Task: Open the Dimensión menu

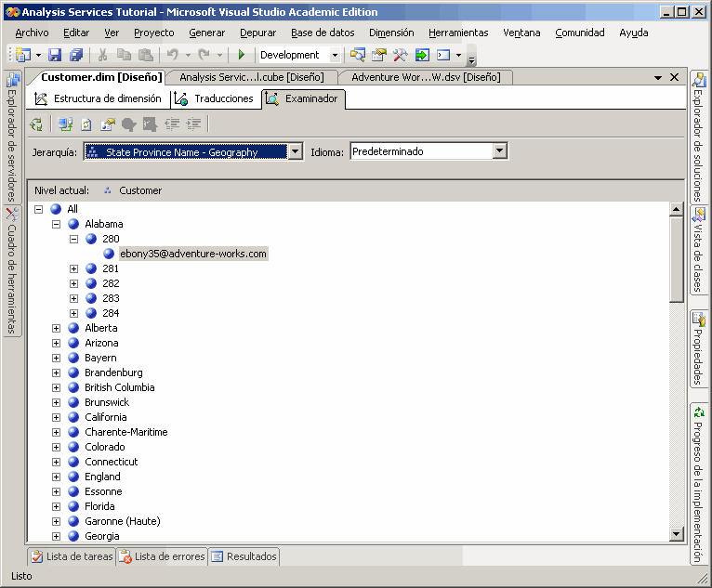Action: (x=391, y=33)
